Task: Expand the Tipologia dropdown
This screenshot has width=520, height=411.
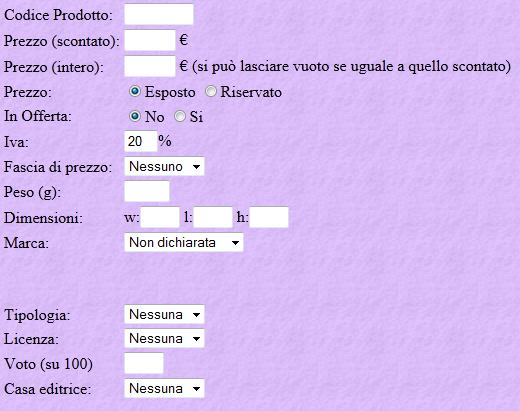Action: pos(164,314)
